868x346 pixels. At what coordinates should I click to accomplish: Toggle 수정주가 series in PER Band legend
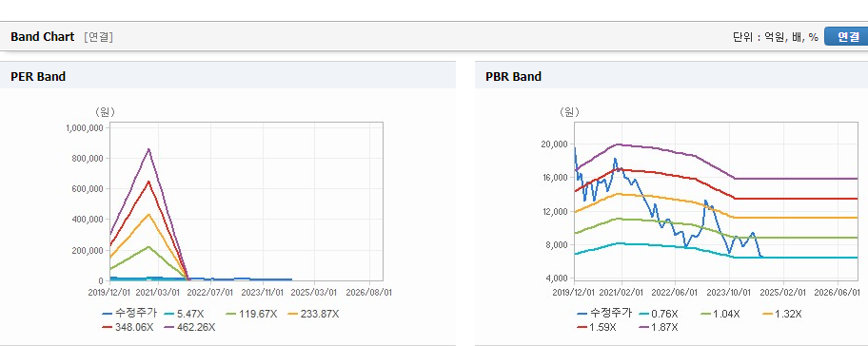129,314
